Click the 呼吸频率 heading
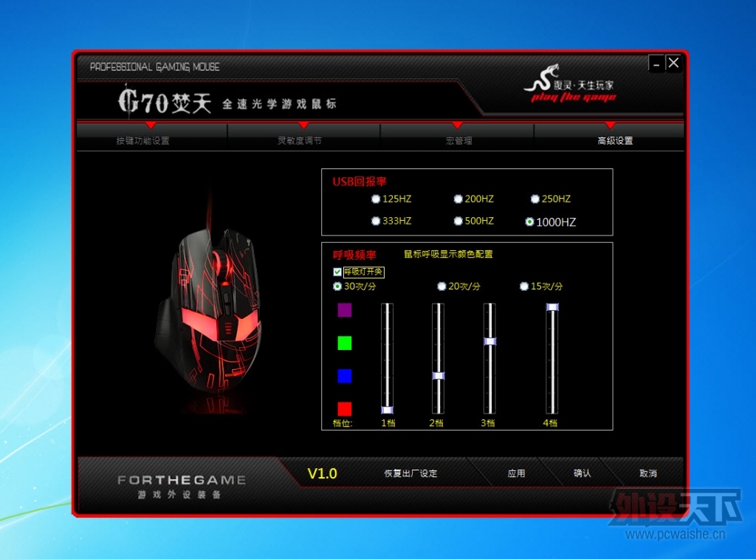The height and width of the screenshot is (559, 756). coord(354,256)
